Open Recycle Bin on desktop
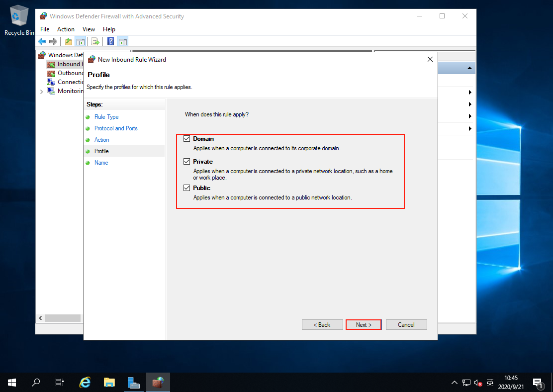The image size is (553, 392). (19, 20)
